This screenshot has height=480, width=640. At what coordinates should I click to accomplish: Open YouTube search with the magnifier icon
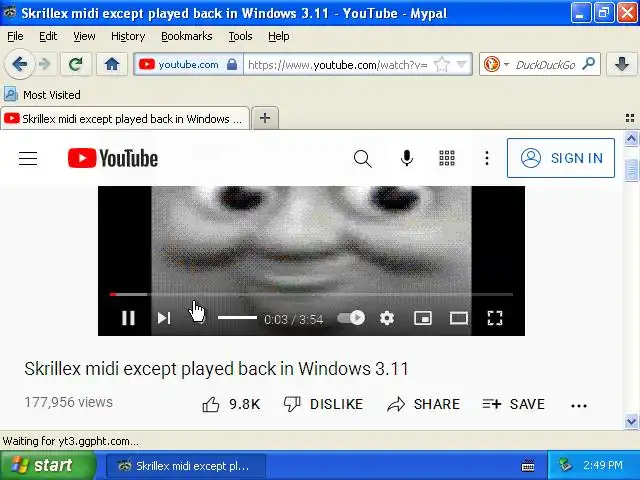[x=362, y=158]
